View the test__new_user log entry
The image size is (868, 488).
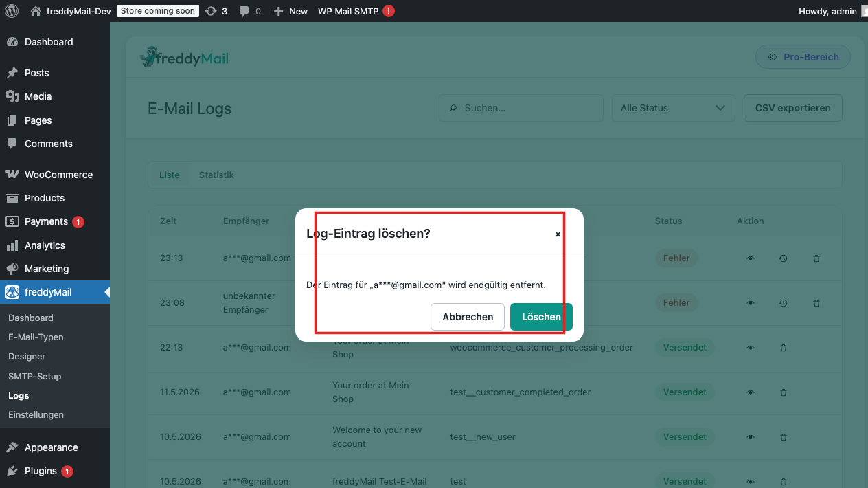[x=751, y=437]
